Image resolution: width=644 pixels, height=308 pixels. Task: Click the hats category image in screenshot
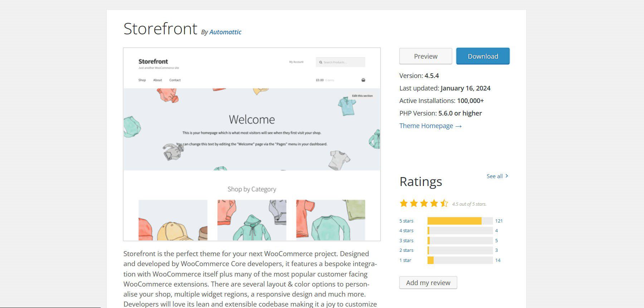(x=173, y=220)
